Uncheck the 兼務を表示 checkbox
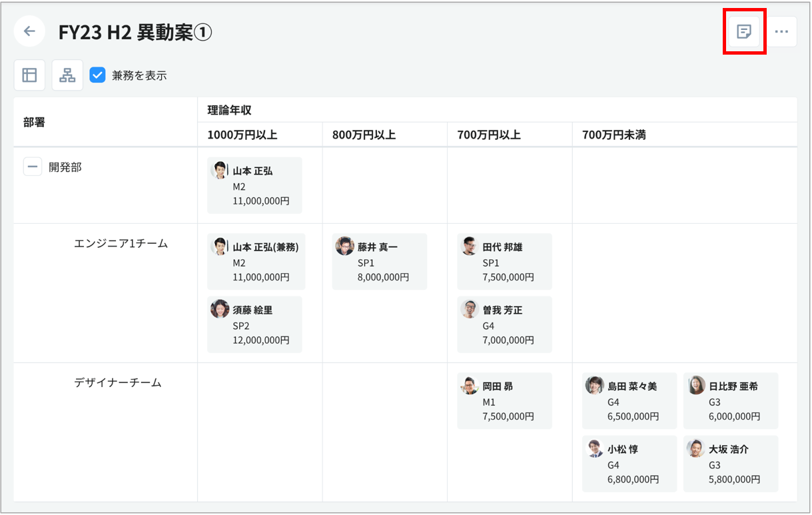The width and height of the screenshot is (812, 515). click(x=98, y=75)
